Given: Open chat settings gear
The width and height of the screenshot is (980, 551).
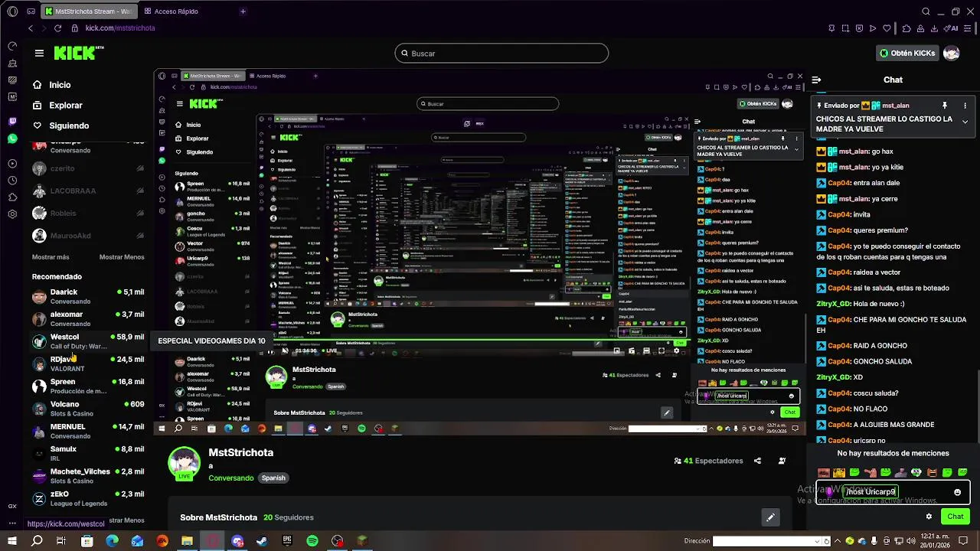Looking at the screenshot, I should click(x=929, y=517).
